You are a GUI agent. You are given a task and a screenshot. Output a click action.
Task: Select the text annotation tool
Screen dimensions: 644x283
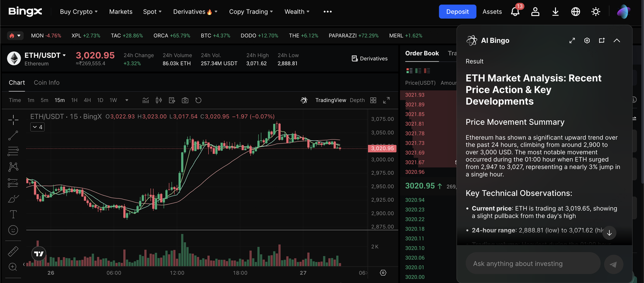[x=14, y=215]
